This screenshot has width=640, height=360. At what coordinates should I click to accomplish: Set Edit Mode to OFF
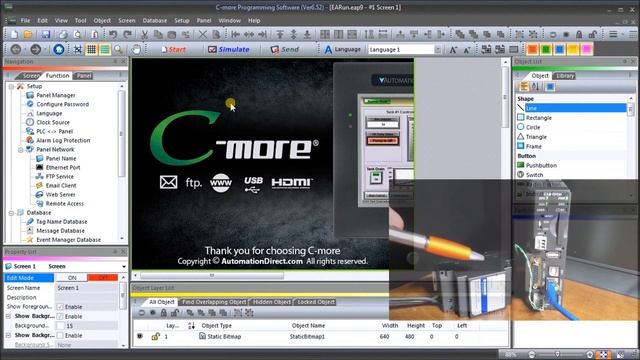pos(102,278)
